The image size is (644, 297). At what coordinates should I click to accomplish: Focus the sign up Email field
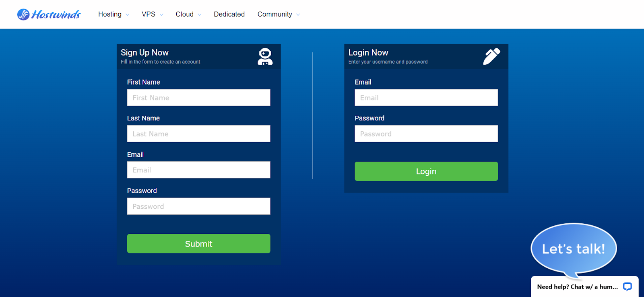tap(199, 170)
